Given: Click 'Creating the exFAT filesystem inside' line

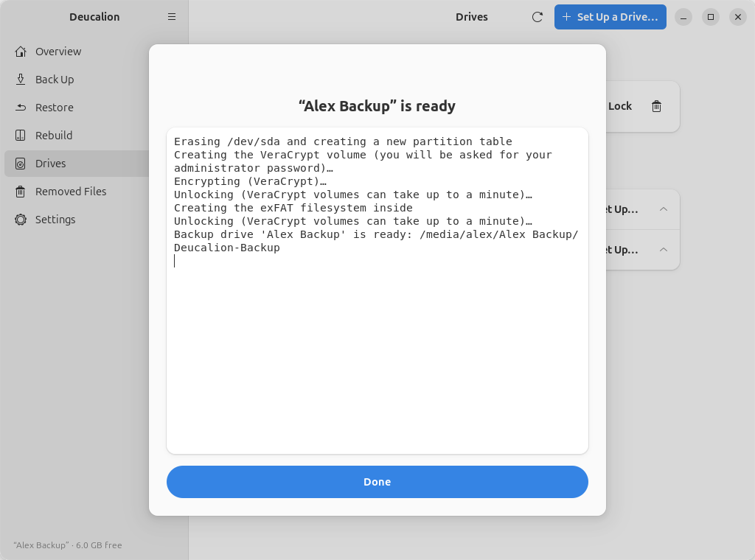Looking at the screenshot, I should click(x=293, y=208).
